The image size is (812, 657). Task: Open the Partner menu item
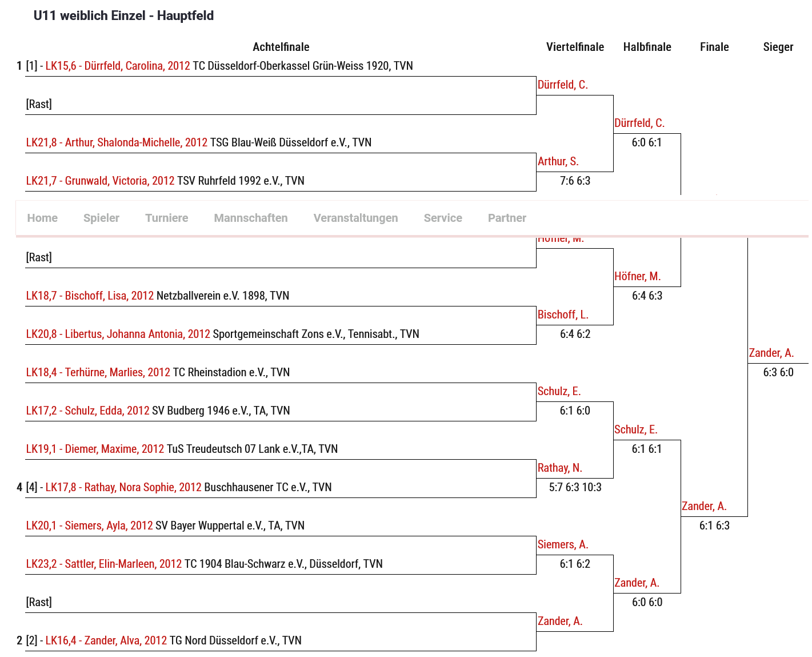click(507, 218)
